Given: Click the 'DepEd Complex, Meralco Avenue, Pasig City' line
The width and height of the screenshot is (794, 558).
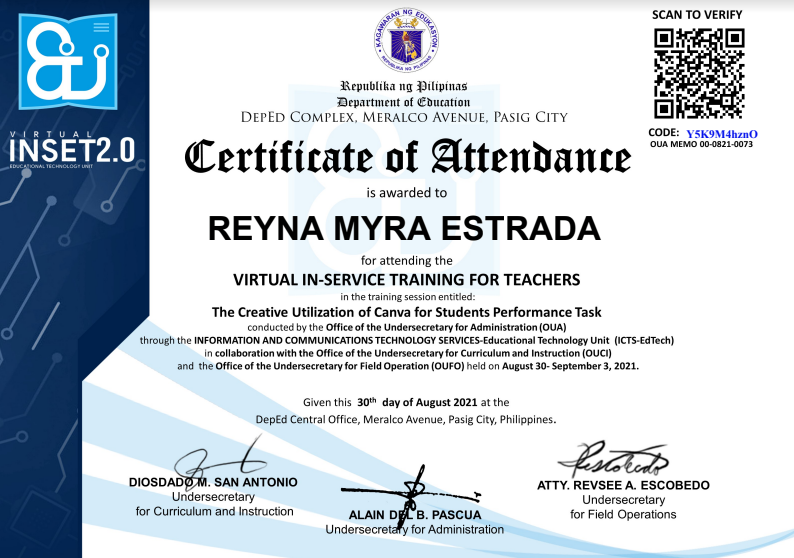Looking at the screenshot, I should (404, 117).
